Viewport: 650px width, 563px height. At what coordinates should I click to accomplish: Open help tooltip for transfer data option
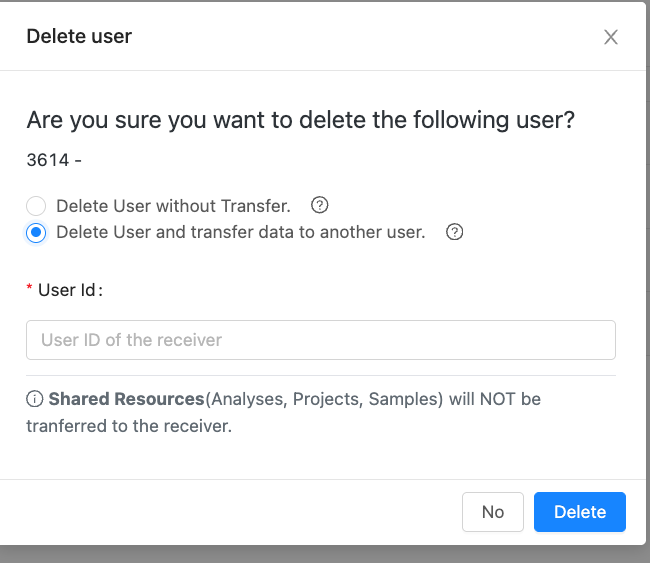pos(454,232)
